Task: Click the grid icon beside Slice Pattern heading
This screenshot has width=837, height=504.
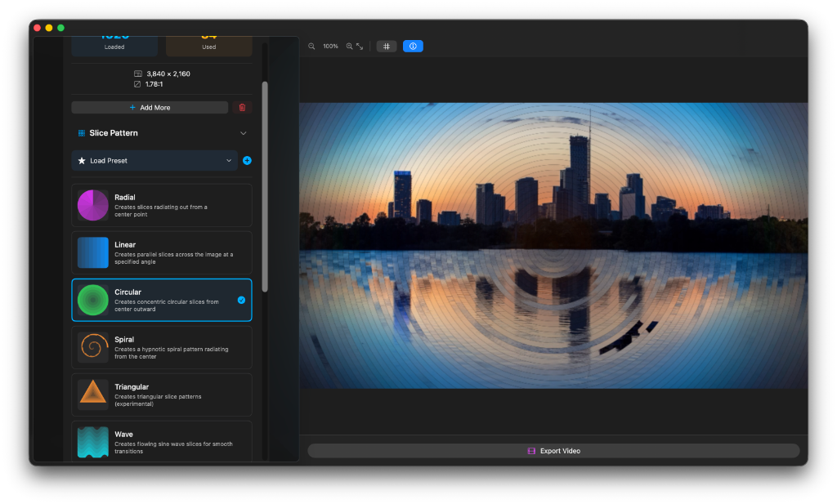Action: click(79, 132)
